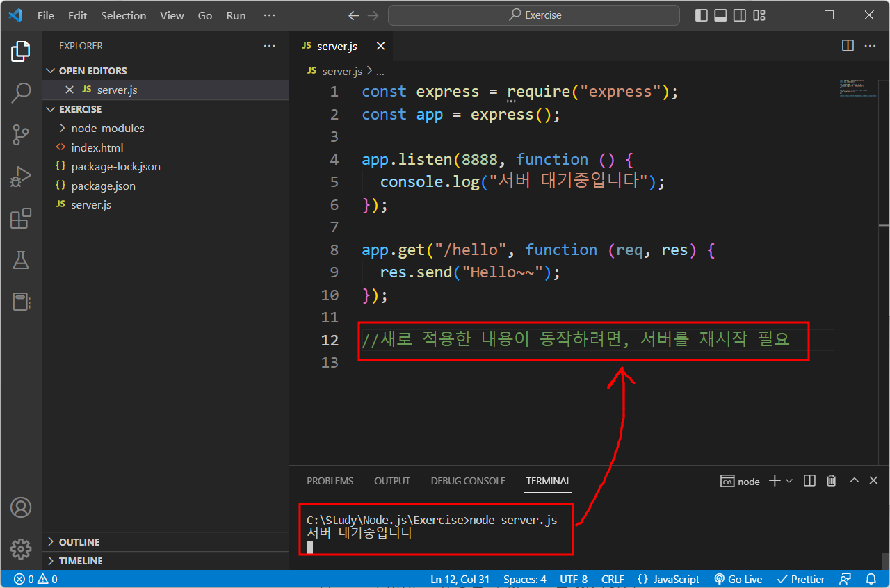The height and width of the screenshot is (588, 890).
Task: Show more menu items via ellipsis
Action: [269, 15]
